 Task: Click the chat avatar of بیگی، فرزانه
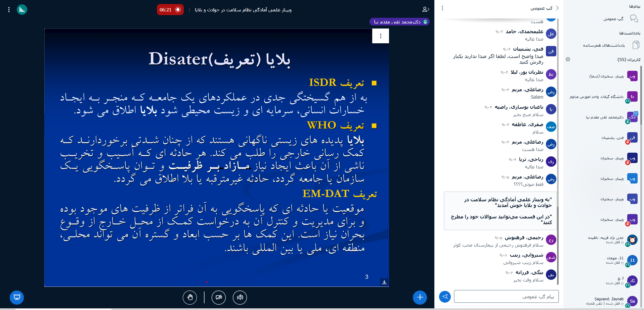551,275
